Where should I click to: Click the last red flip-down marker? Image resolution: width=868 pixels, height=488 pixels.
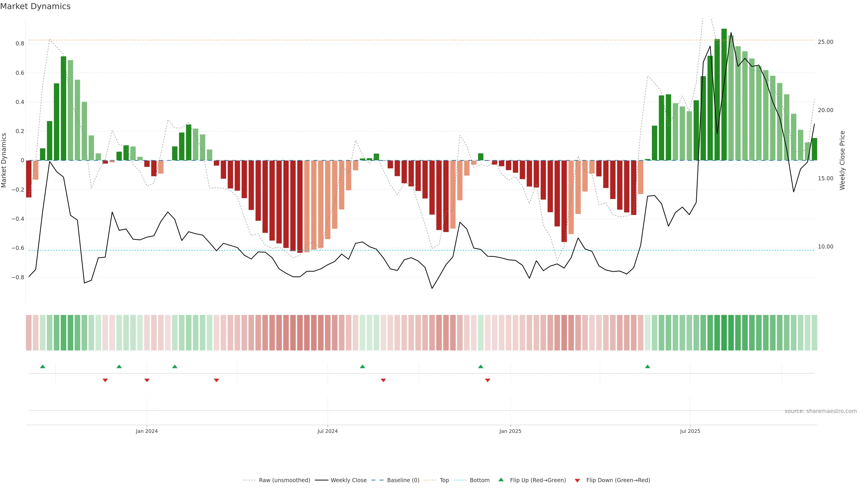(x=487, y=380)
